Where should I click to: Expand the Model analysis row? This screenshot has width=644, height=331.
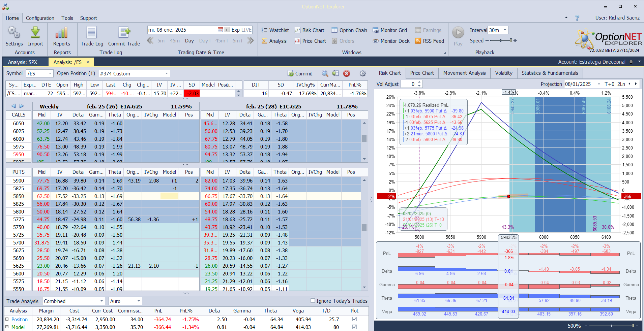pos(7,327)
